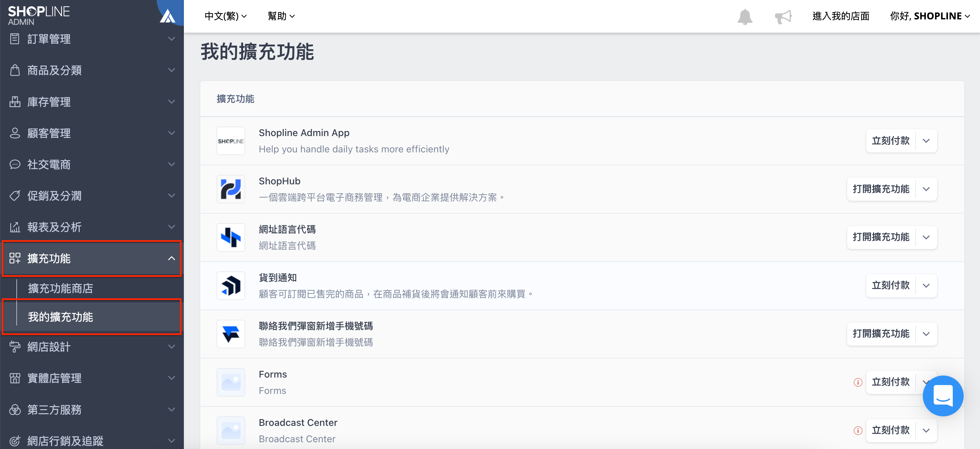
Task: Open the 幫助 help dropdown
Action: coord(281,16)
